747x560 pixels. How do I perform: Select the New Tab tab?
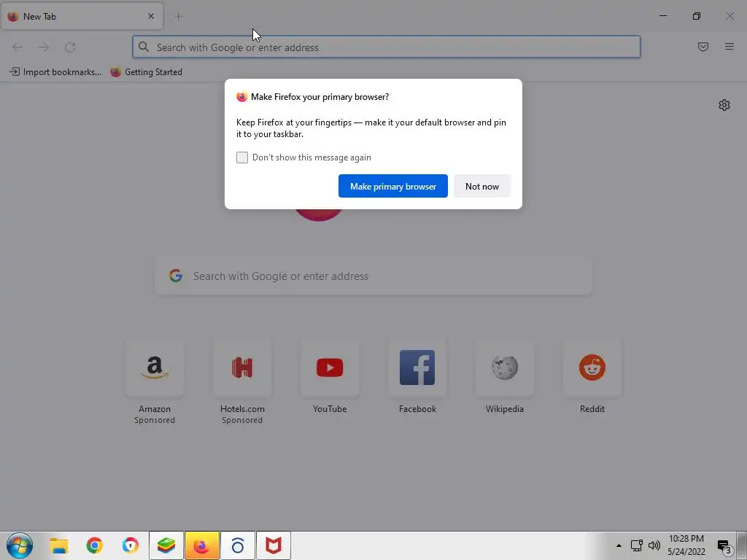(82, 16)
